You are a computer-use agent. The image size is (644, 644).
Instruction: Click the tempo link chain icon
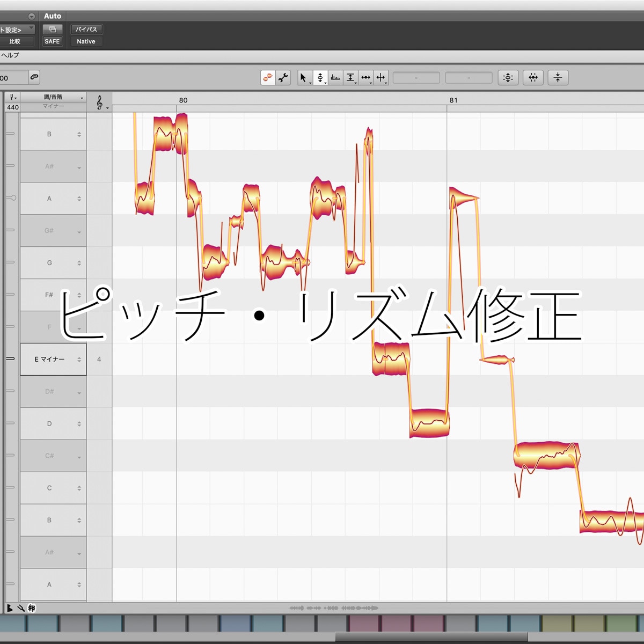[x=34, y=77]
